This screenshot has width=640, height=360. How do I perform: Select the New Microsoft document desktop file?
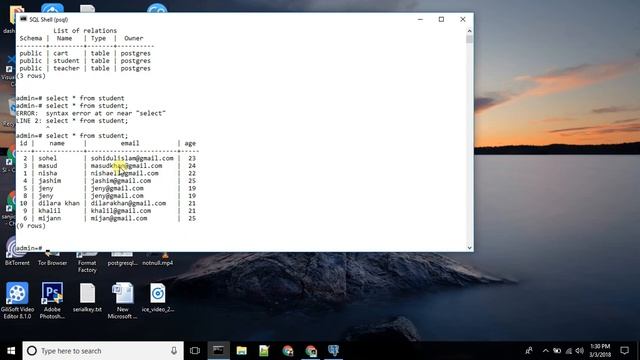122,300
